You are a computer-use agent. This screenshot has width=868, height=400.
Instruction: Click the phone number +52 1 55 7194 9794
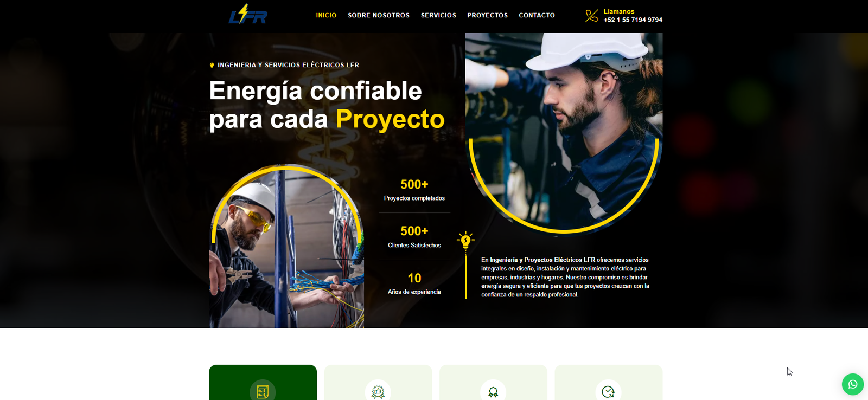coord(633,20)
